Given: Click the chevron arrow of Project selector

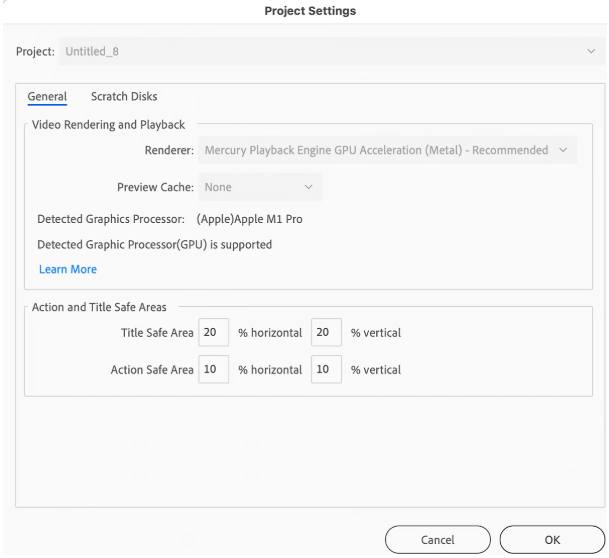Looking at the screenshot, I should 590,51.
